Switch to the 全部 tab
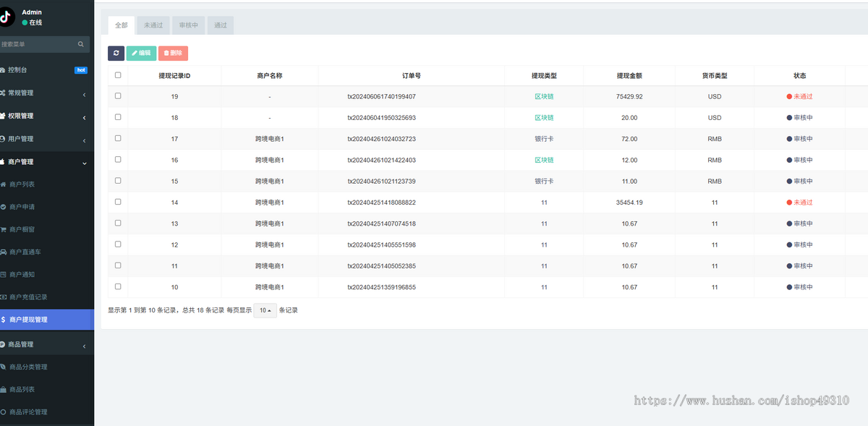868x426 pixels. [121, 25]
